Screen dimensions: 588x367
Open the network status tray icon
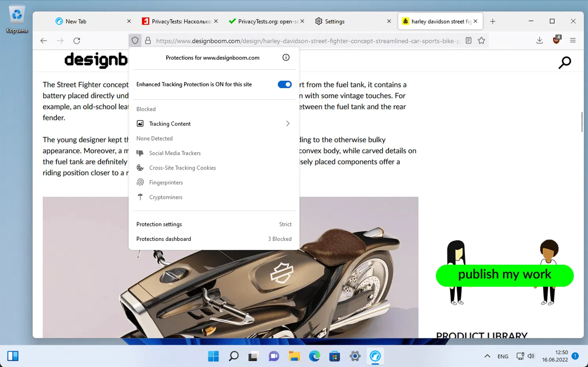click(520, 356)
